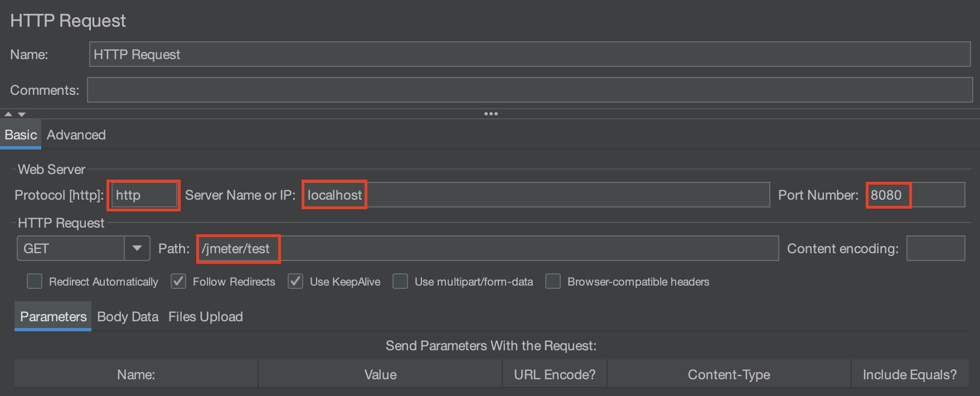
Task: Open the Files Upload tab
Action: [206, 317]
